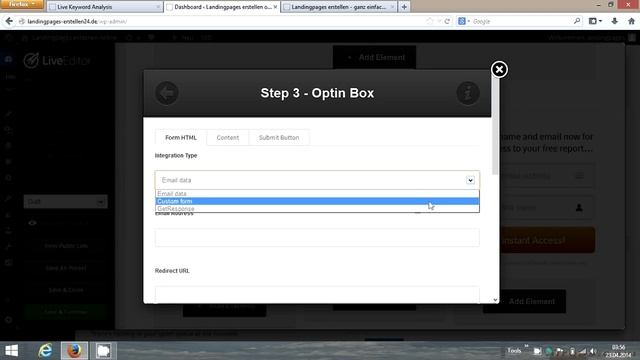Screen dimensions: 640x360
Task: Launch Internet Explorer from the taskbar
Action: click(x=45, y=351)
